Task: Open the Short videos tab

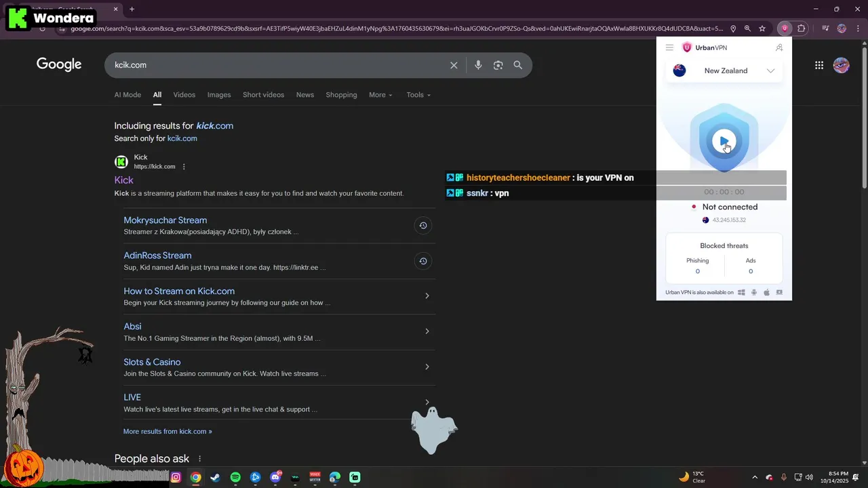Action: click(263, 95)
